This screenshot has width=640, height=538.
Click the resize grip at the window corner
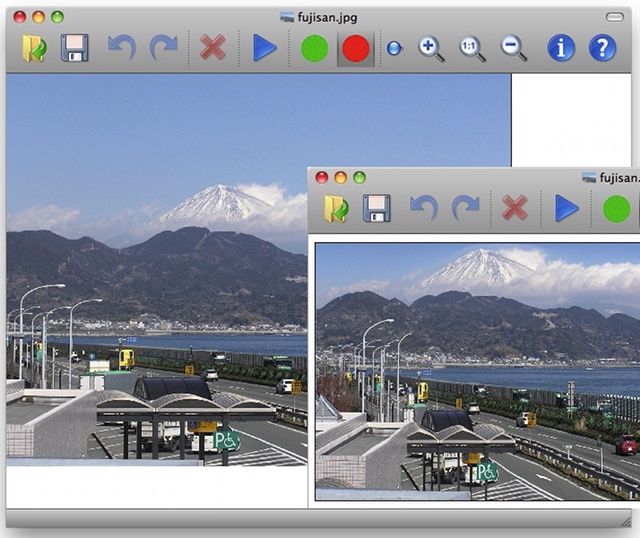coord(625,522)
